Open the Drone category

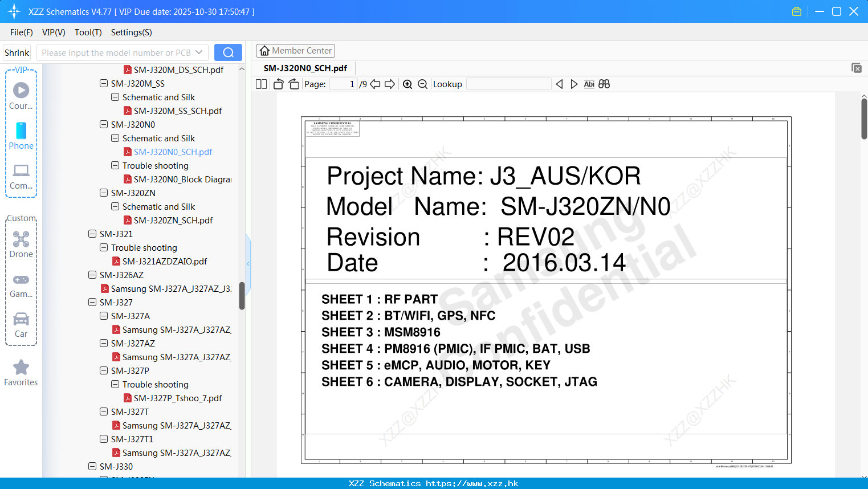tap(21, 244)
